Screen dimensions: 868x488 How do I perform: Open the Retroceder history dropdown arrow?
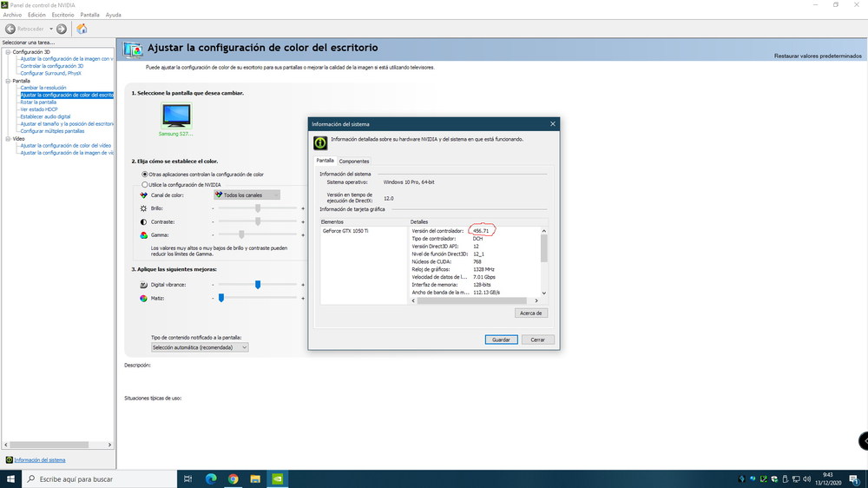(51, 29)
